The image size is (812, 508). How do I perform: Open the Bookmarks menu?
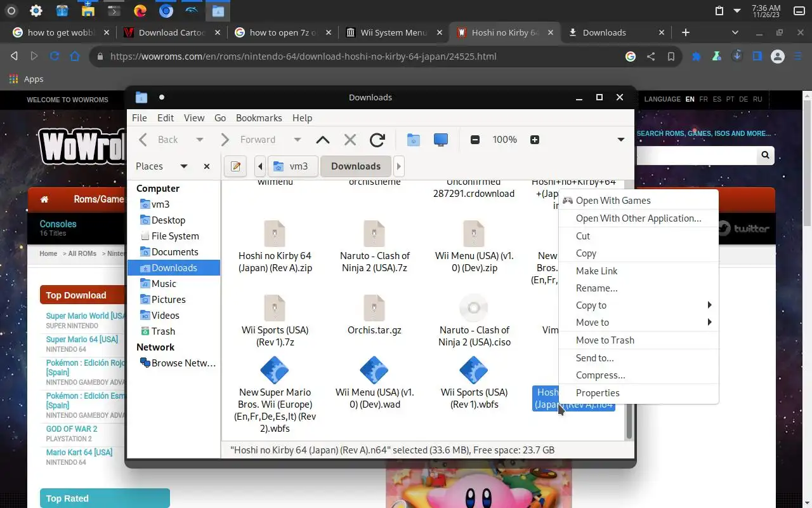point(259,118)
